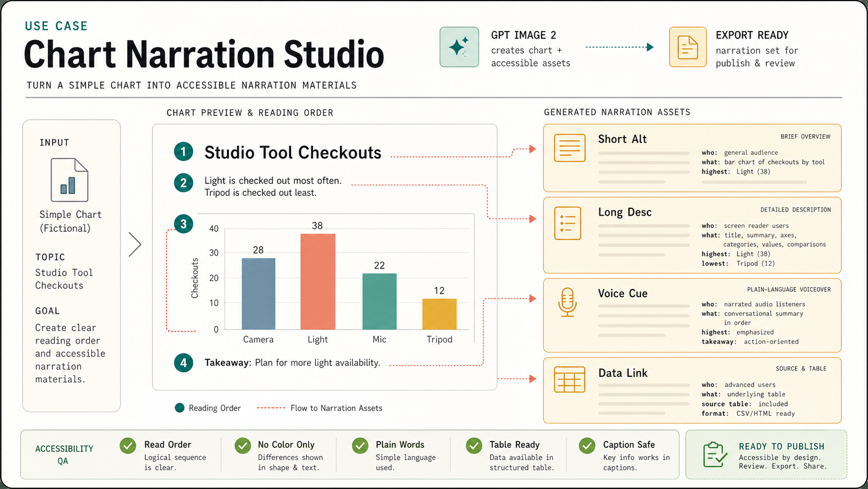Click the Ready to Publish heading

pos(781,446)
